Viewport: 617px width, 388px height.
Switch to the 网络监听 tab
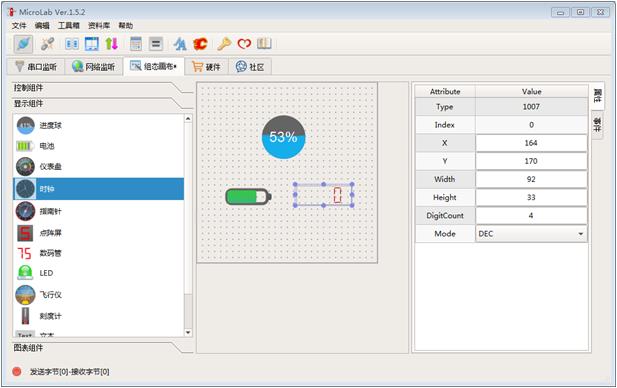pos(94,67)
